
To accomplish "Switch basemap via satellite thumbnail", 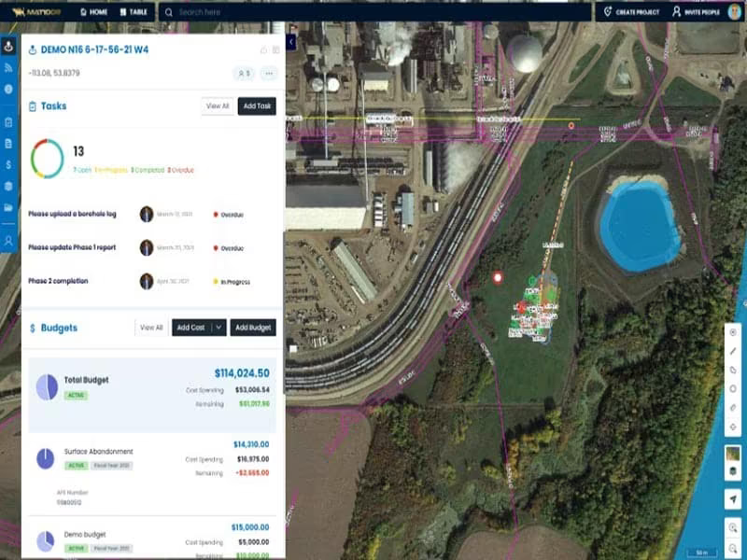I will coord(733,453).
